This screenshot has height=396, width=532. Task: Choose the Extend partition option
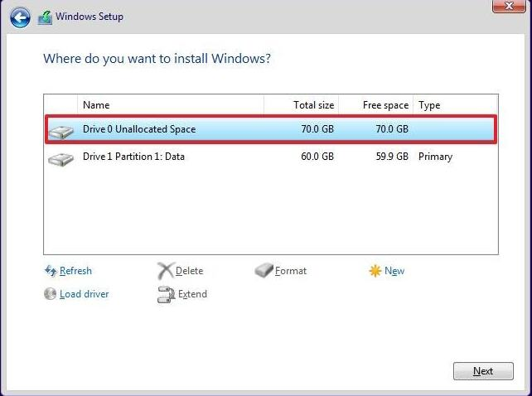192,294
